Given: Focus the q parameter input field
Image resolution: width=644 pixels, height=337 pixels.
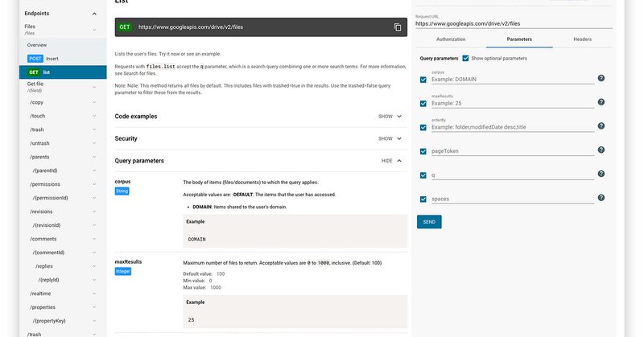Looking at the screenshot, I should tap(513, 175).
